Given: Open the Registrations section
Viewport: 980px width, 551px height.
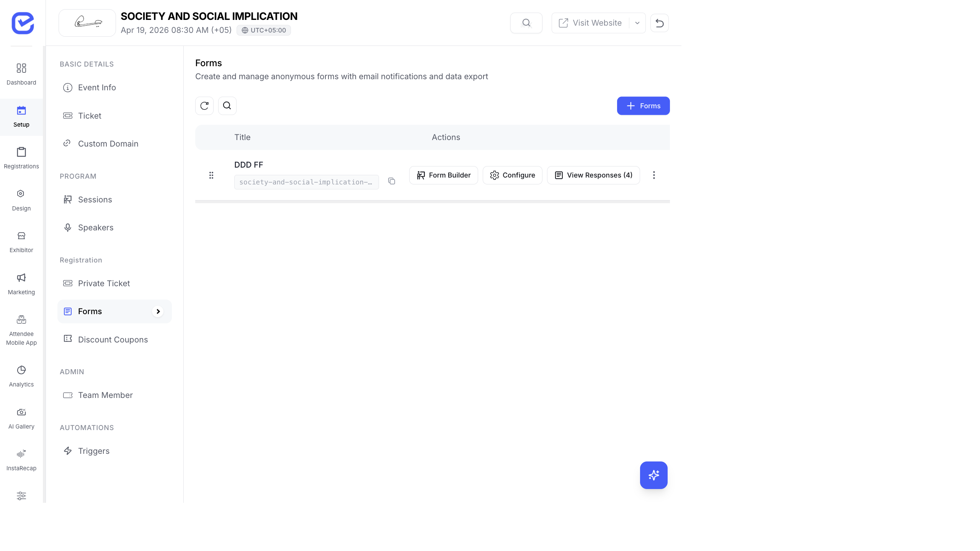Looking at the screenshot, I should point(21,158).
